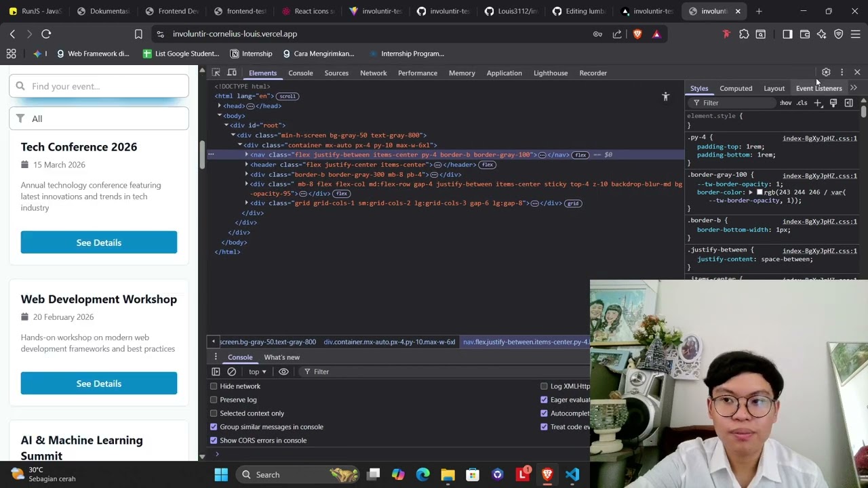
Task: Open the apps grid icon in the bookmarks bar
Action: (x=11, y=54)
